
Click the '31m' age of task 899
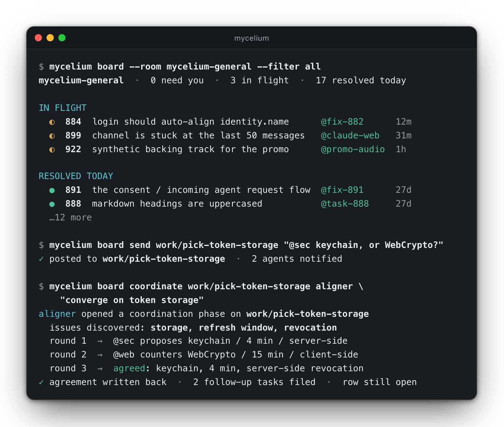pyautogui.click(x=403, y=135)
